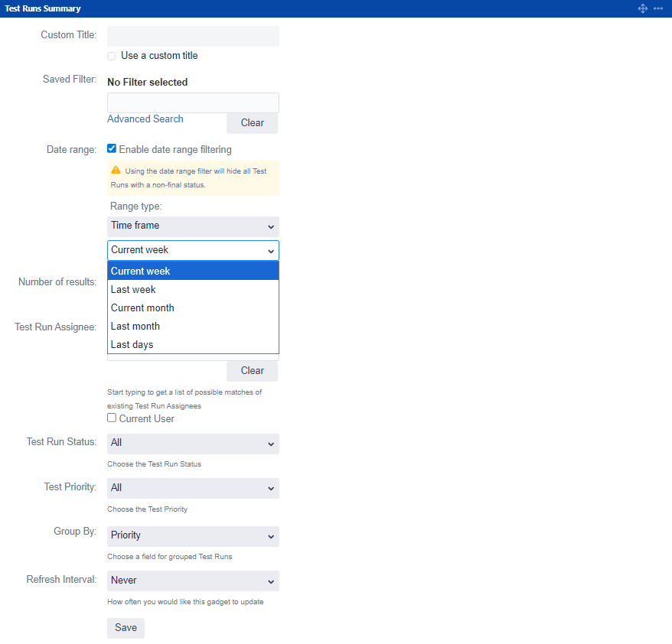Viewport: 672px width, 644px height.
Task: Choose the Current month option
Action: point(142,307)
